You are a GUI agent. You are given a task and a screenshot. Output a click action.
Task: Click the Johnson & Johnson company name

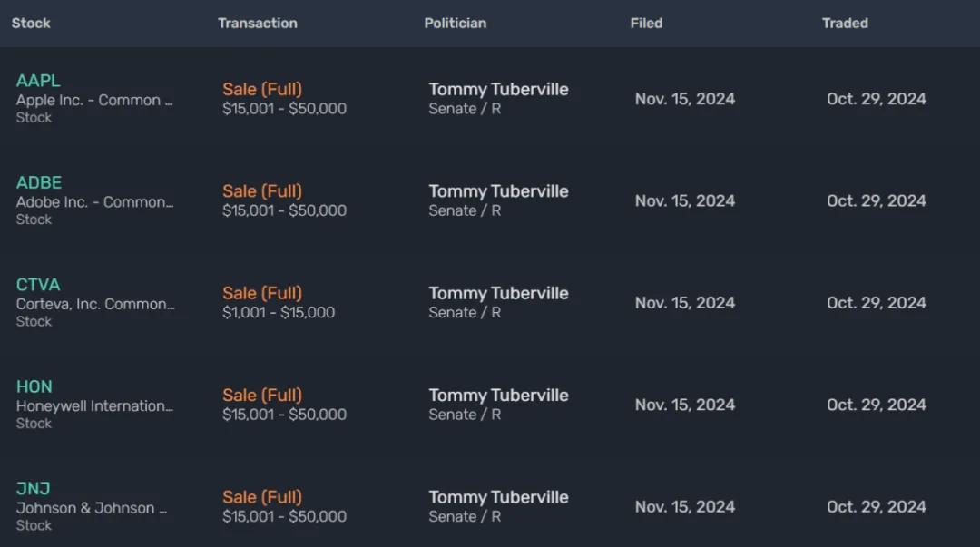coord(92,508)
